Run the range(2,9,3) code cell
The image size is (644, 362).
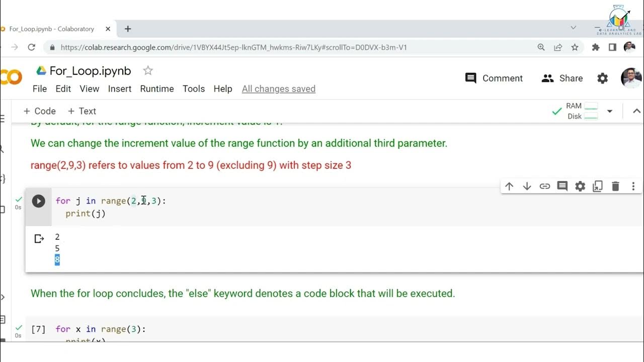[39, 201]
